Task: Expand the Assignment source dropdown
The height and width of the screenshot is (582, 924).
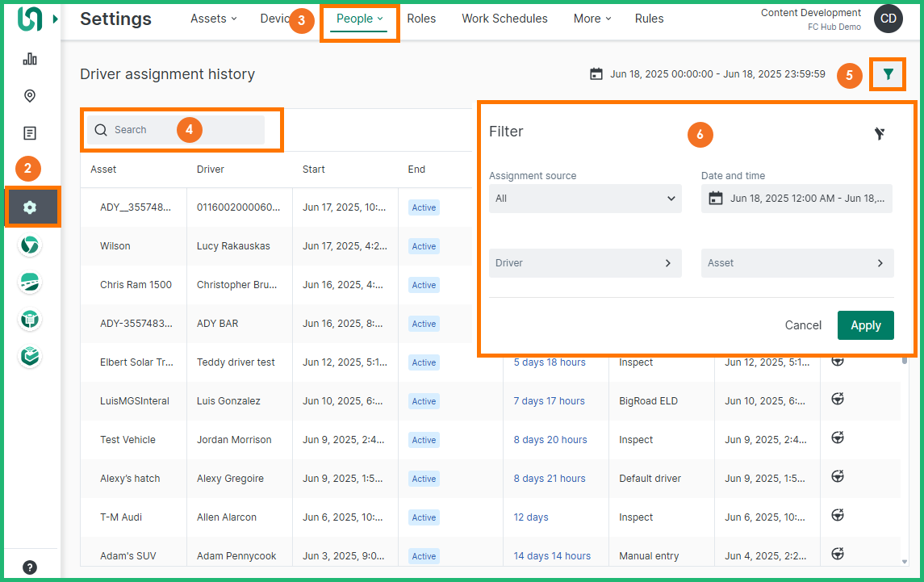Action: click(x=585, y=199)
